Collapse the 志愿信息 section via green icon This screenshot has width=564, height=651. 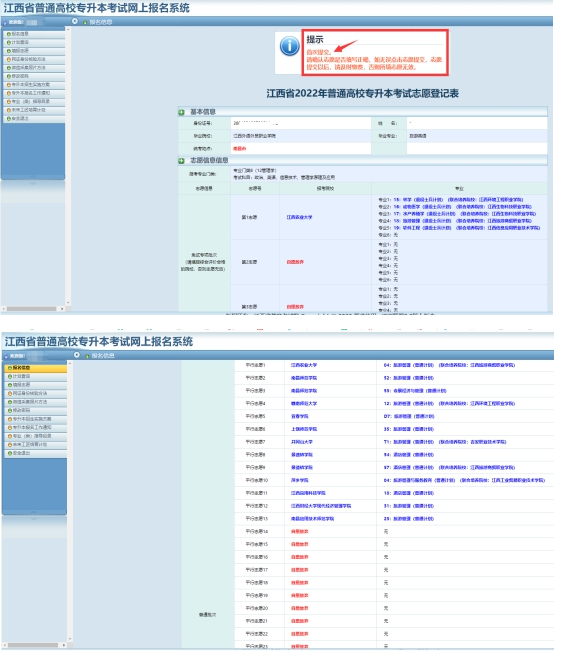point(181,161)
